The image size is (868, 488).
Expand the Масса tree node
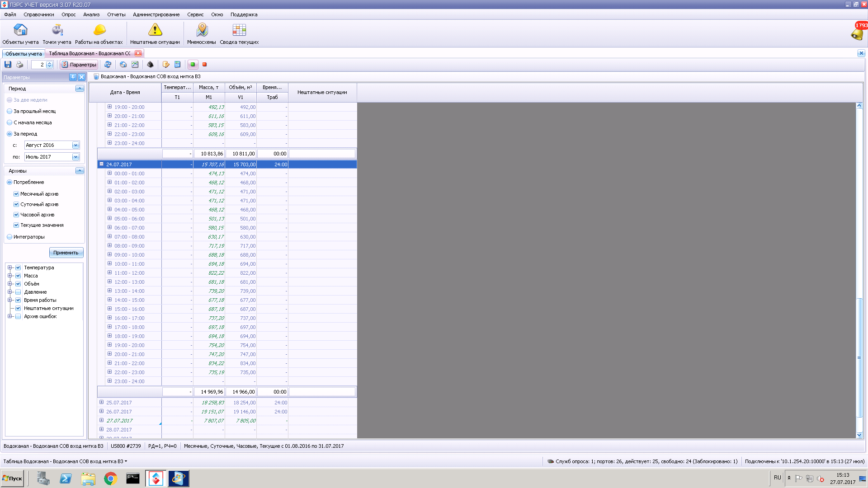[x=9, y=276]
